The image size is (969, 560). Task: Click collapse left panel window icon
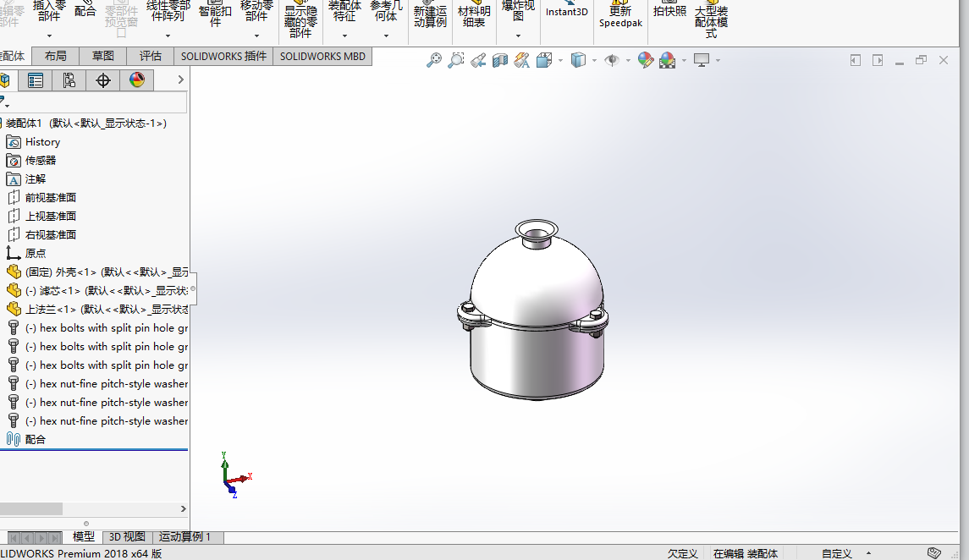[x=856, y=60]
